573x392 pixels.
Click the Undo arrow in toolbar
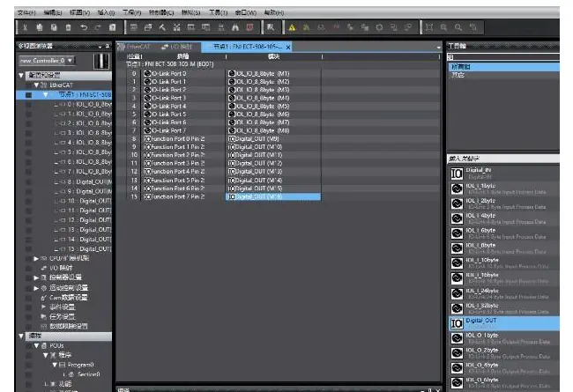[x=84, y=29]
